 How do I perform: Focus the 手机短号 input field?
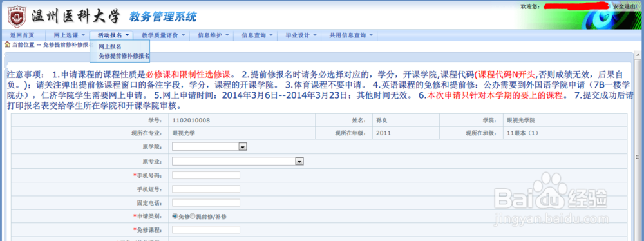(206, 189)
